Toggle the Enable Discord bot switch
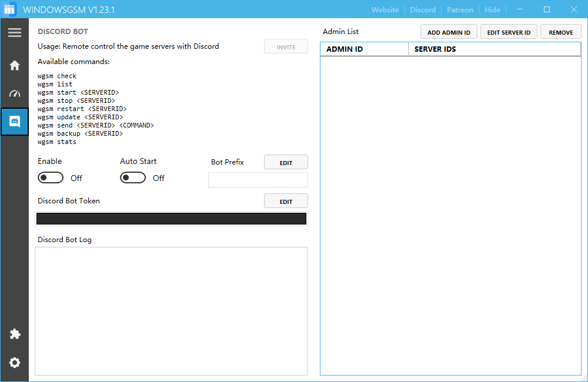 (x=51, y=177)
